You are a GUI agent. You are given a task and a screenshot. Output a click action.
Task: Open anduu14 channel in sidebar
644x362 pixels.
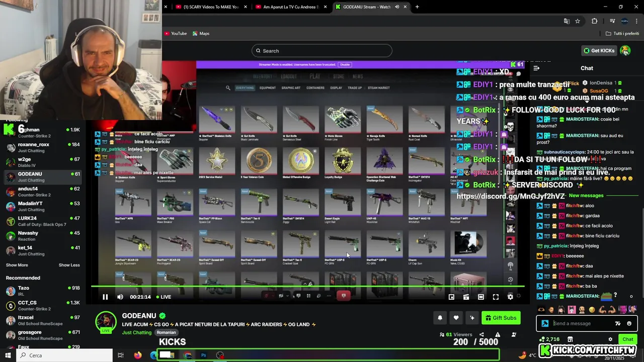pos(43,192)
